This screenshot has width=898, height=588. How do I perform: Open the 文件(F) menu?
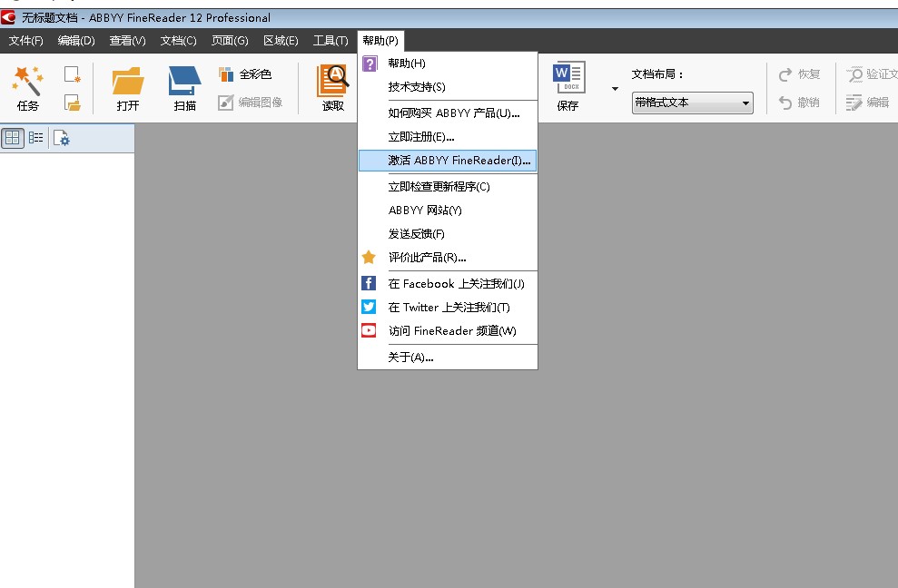25,41
